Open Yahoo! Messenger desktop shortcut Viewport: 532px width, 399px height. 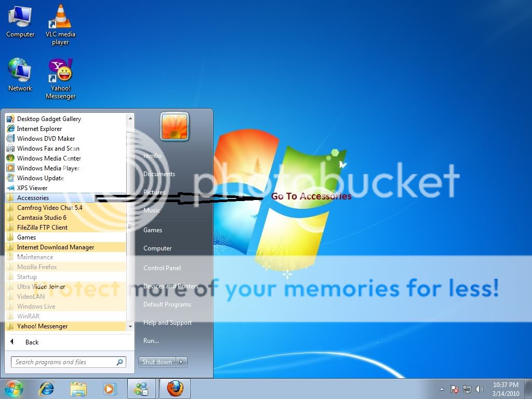[60, 72]
